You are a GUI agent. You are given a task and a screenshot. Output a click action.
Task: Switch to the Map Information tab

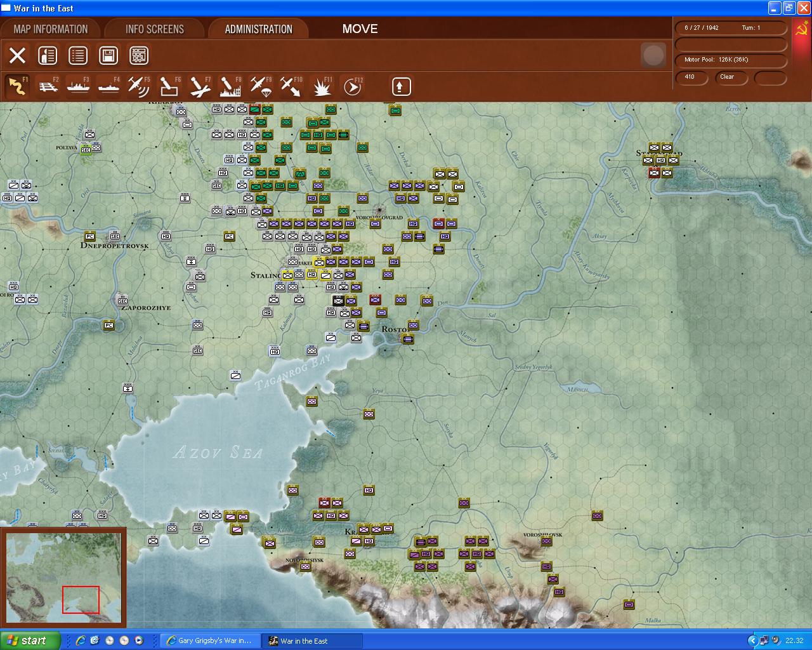pyautogui.click(x=51, y=29)
